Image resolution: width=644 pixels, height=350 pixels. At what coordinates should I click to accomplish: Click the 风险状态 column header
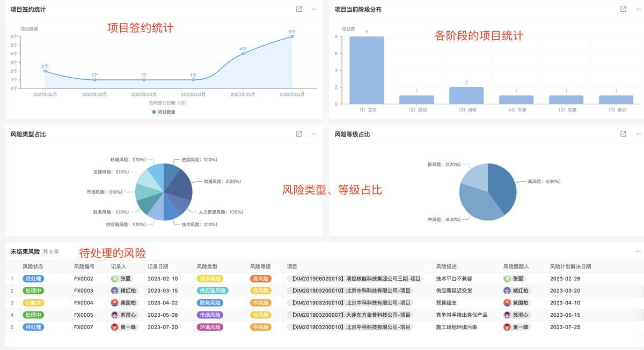[33, 266]
